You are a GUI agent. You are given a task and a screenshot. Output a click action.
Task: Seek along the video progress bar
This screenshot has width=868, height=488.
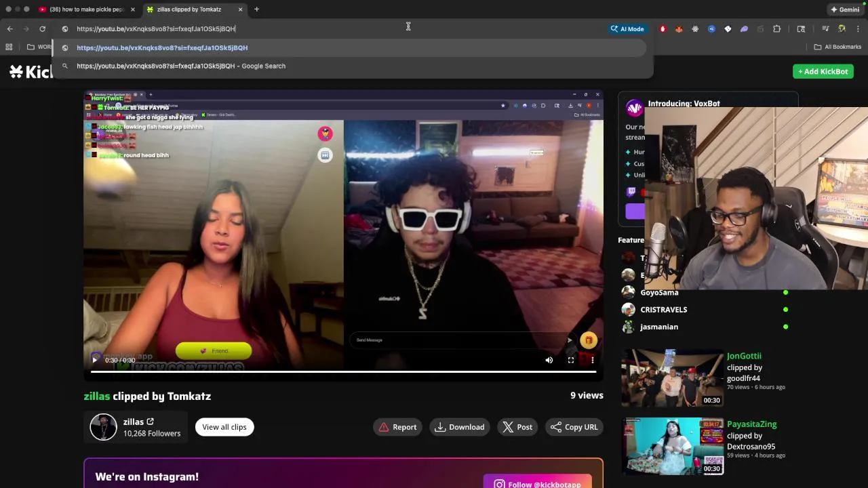coord(344,371)
